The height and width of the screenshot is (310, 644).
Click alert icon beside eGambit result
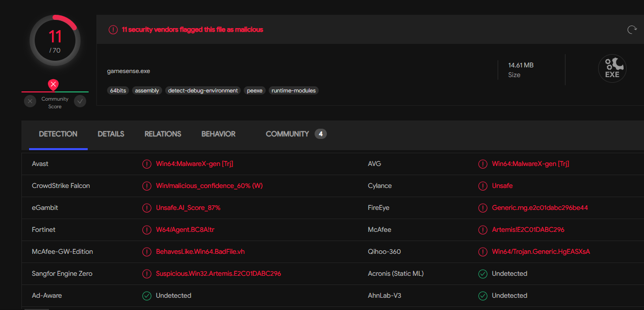tap(147, 208)
